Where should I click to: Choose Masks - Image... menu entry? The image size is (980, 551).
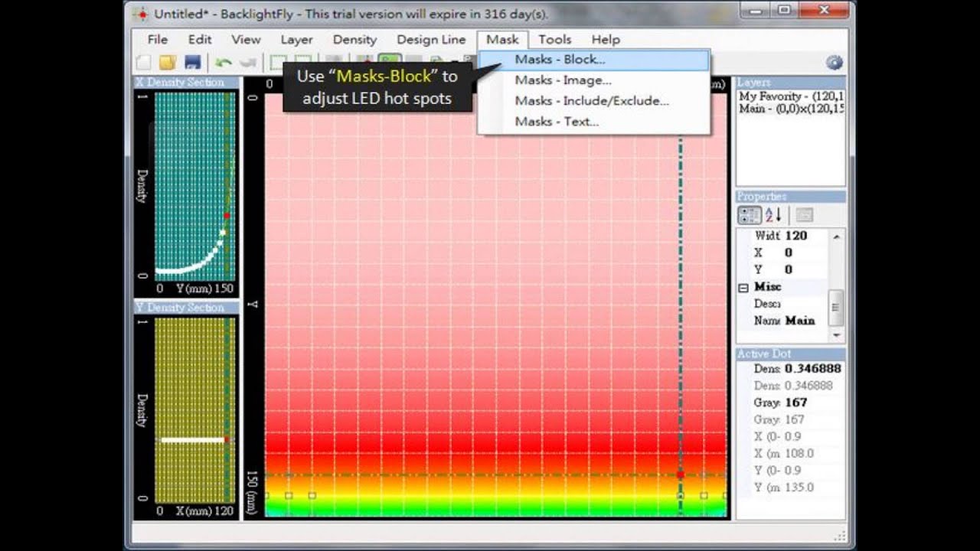pyautogui.click(x=594, y=80)
